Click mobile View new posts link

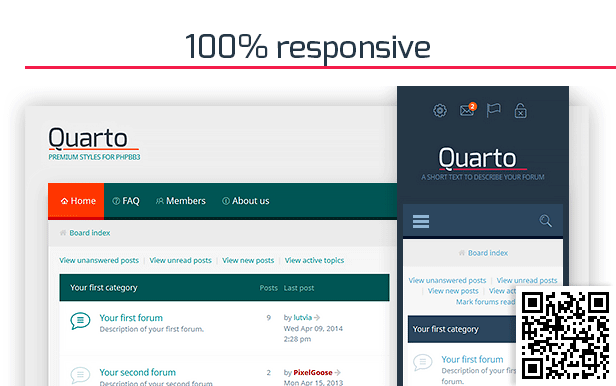[453, 291]
